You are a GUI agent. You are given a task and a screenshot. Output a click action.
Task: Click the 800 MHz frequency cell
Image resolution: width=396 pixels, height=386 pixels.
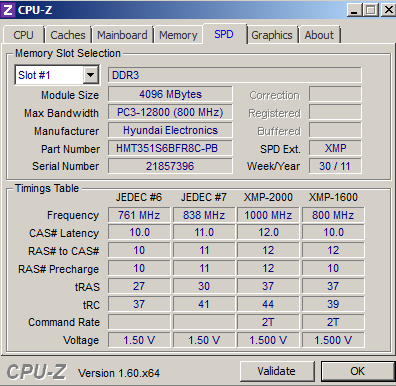click(333, 215)
